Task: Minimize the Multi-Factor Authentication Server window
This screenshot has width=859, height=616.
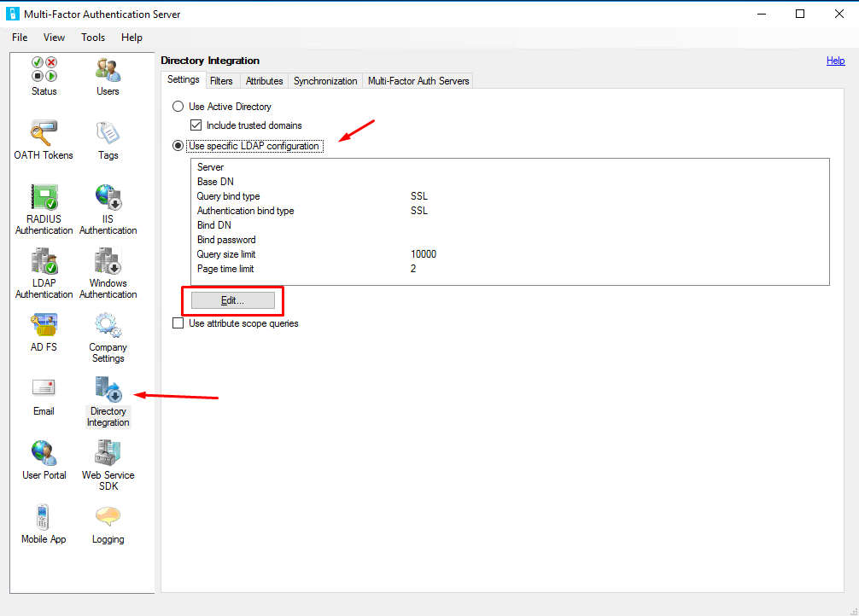Action: [762, 14]
